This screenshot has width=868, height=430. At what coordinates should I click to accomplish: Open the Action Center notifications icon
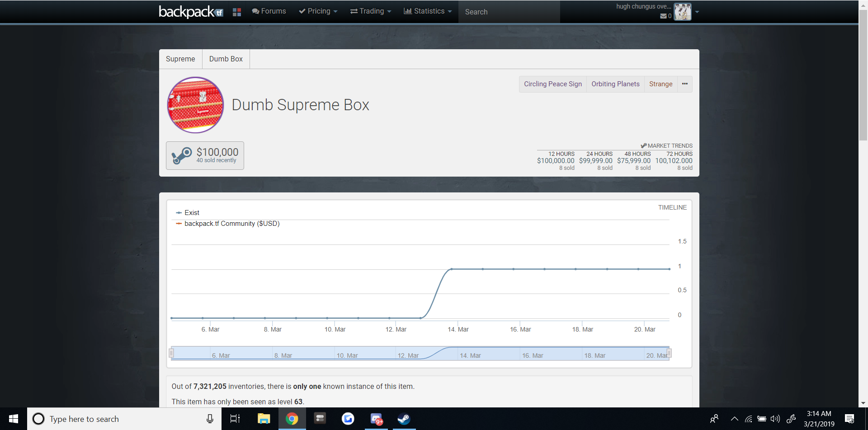point(849,419)
